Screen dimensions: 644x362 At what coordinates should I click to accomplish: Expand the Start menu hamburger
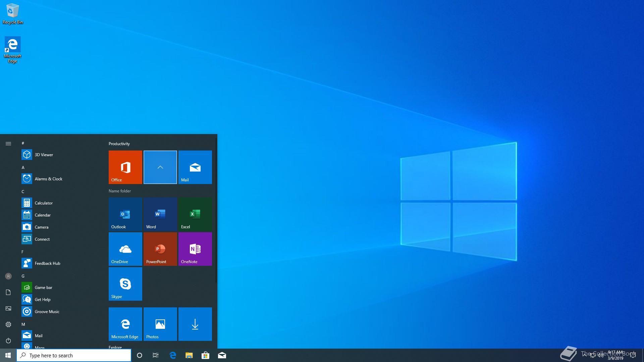click(x=8, y=143)
